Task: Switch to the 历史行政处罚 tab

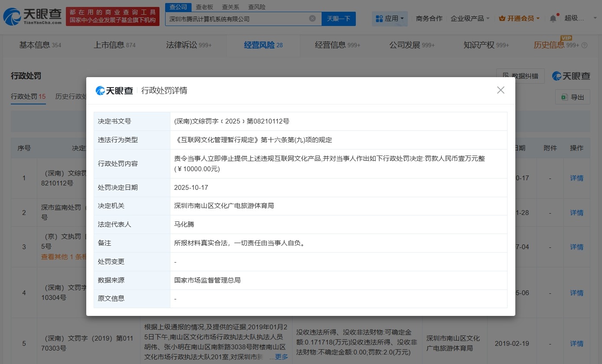Action: click(x=71, y=96)
